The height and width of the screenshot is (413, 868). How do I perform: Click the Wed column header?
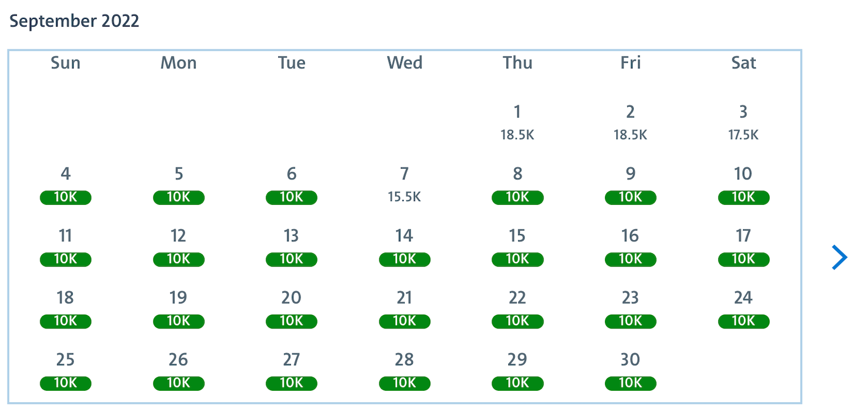click(x=404, y=63)
